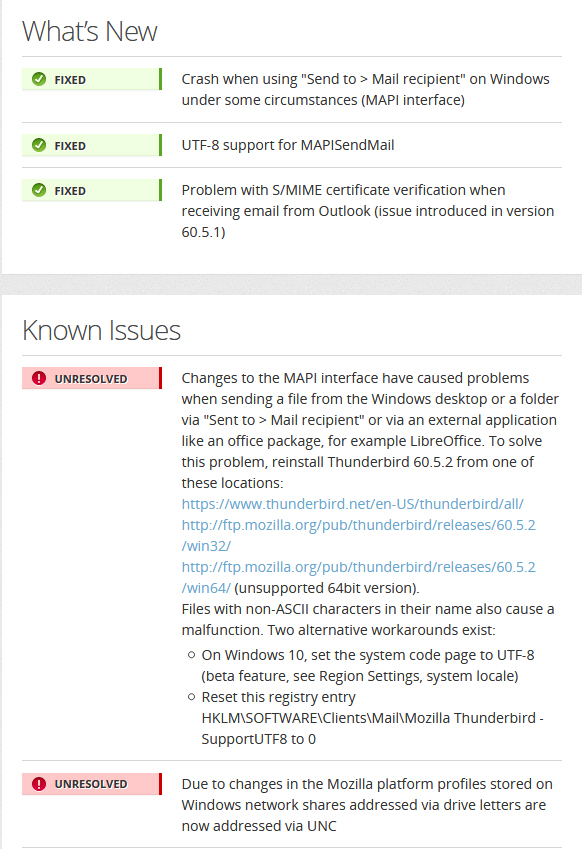Click green checkmark icon beside MAPI crash fix
Viewport: 582px width, 849px height.
[x=39, y=79]
